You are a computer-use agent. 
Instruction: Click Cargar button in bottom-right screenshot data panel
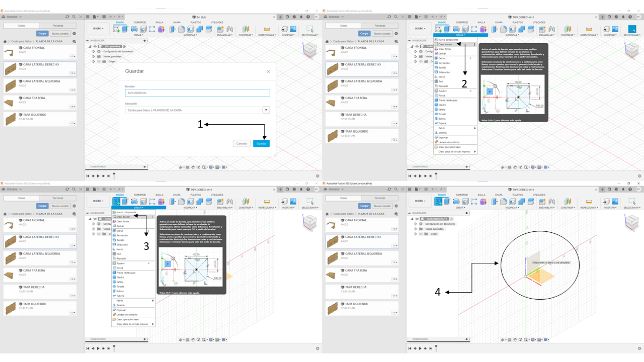point(364,206)
